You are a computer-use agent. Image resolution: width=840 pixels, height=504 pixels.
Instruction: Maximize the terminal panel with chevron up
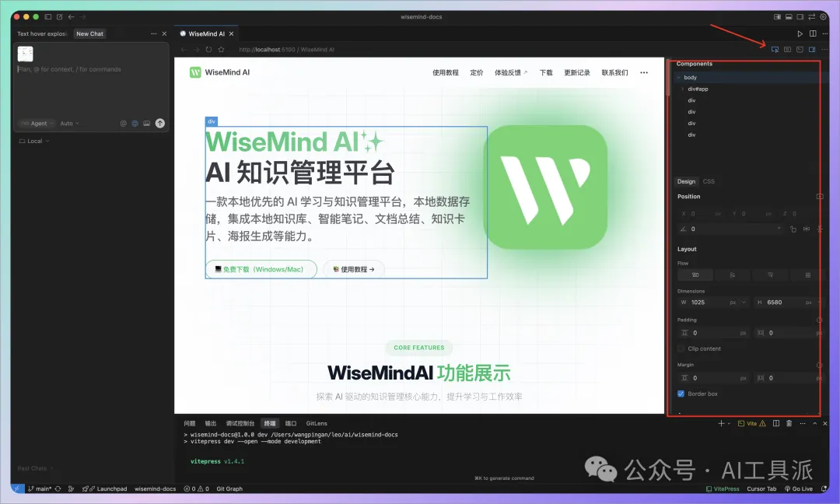[x=815, y=423]
